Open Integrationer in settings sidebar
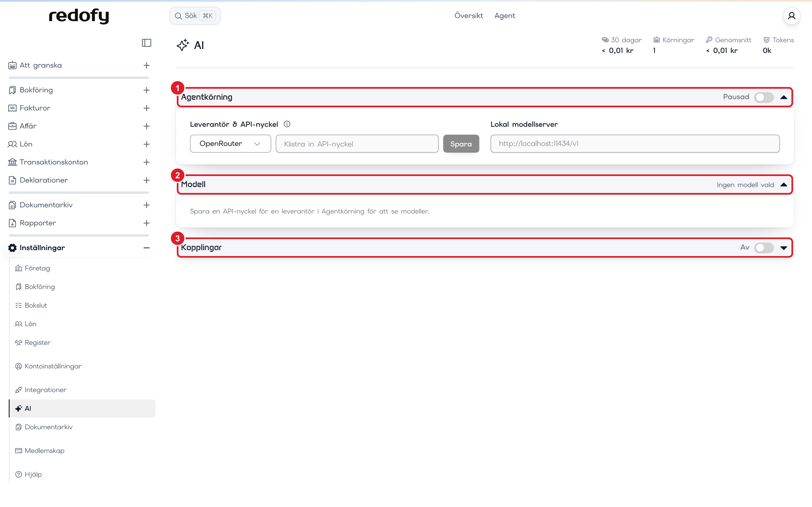 pyautogui.click(x=45, y=390)
